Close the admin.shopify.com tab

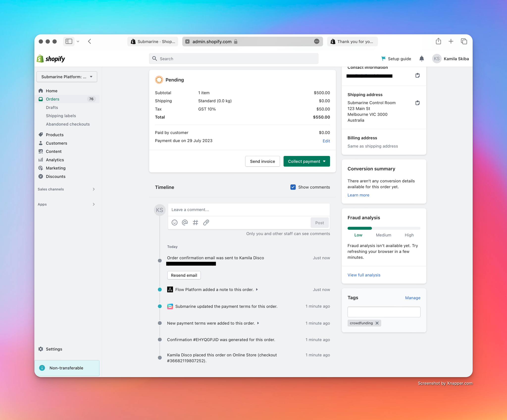pyautogui.click(x=187, y=41)
